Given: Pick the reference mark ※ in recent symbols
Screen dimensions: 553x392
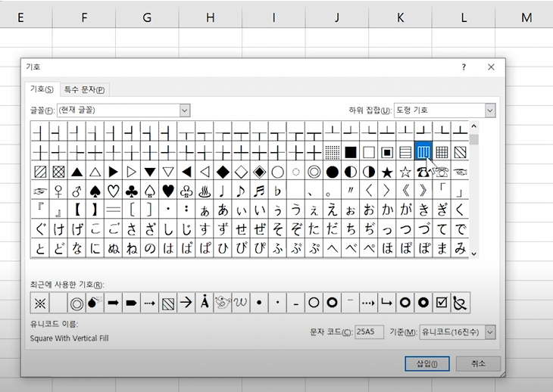Looking at the screenshot, I should (40, 303).
